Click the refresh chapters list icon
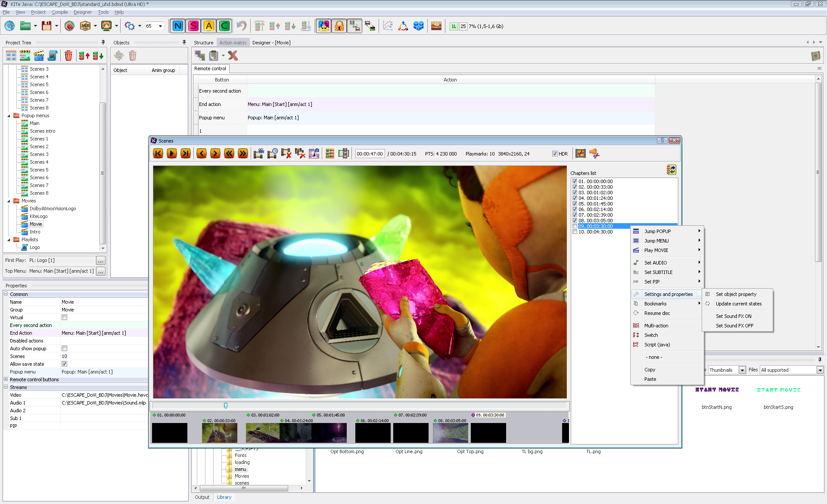This screenshot has height=504, width=827. 671,170
